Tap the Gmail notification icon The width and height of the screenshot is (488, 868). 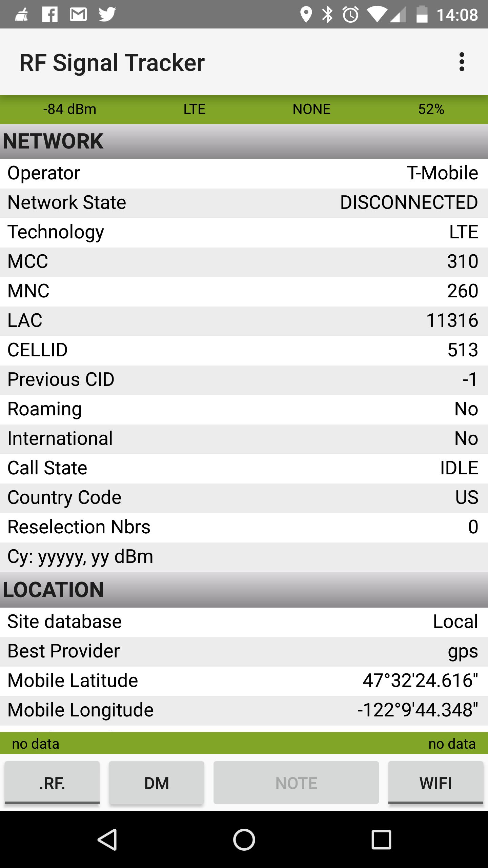(x=78, y=15)
